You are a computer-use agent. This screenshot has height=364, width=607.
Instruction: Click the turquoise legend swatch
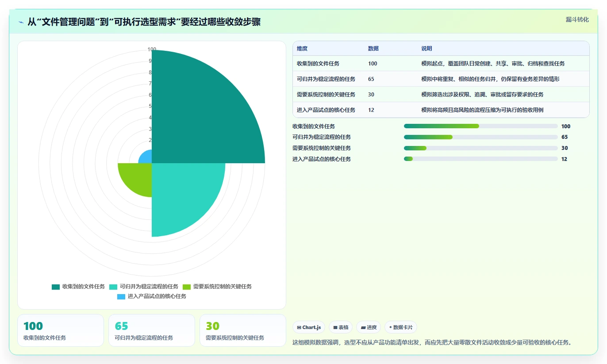[x=113, y=287]
